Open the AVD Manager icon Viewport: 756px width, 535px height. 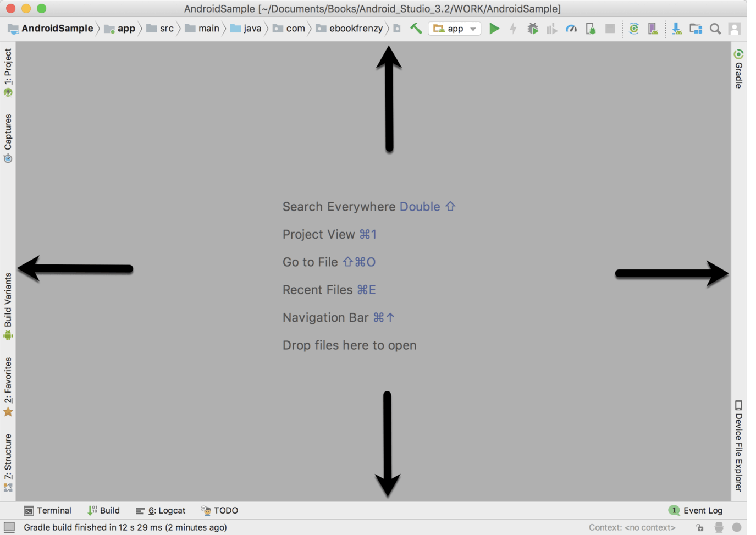(x=653, y=29)
